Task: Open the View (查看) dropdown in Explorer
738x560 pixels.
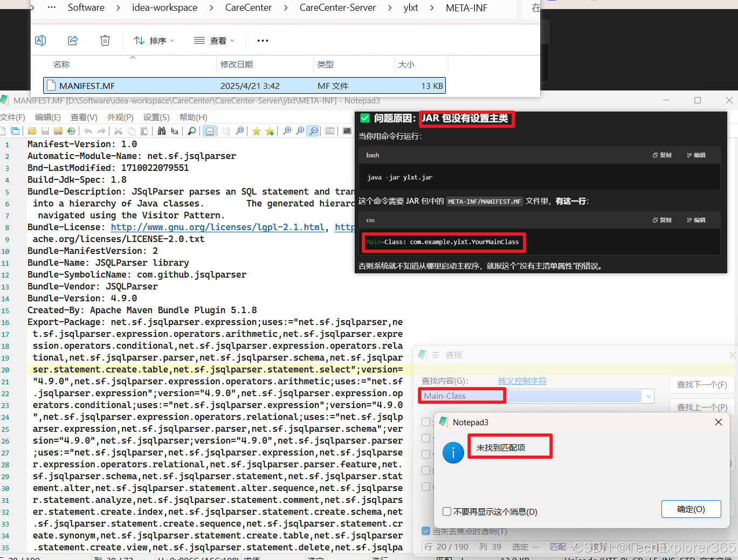Action: point(215,40)
